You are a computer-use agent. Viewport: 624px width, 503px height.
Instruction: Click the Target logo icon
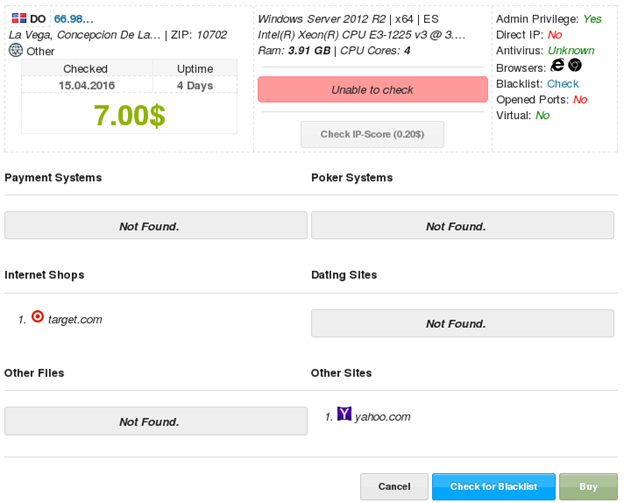pos(38,317)
